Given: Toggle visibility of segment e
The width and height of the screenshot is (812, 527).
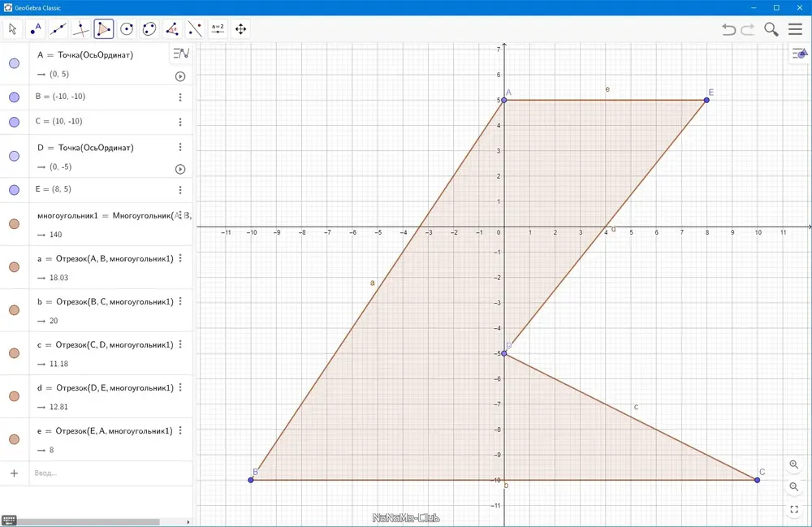Looking at the screenshot, I should (15, 439).
